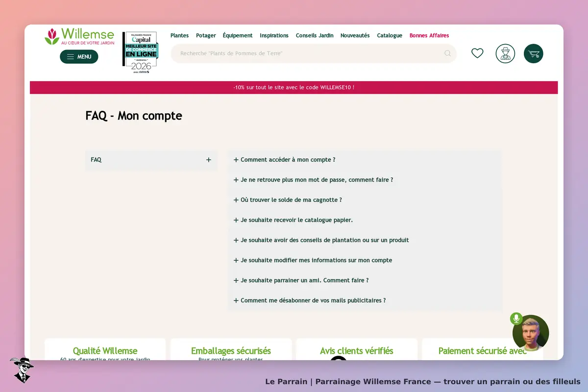This screenshot has width=588, height=392.
Task: Open the Potager menu
Action: click(206, 35)
